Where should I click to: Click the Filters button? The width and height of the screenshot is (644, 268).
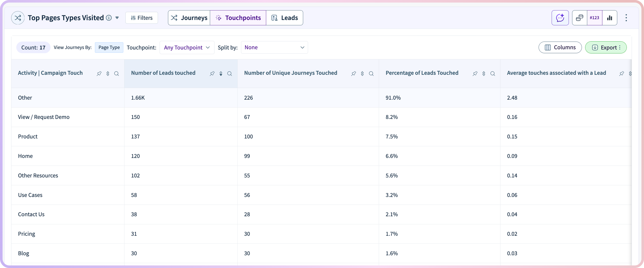[x=141, y=18]
